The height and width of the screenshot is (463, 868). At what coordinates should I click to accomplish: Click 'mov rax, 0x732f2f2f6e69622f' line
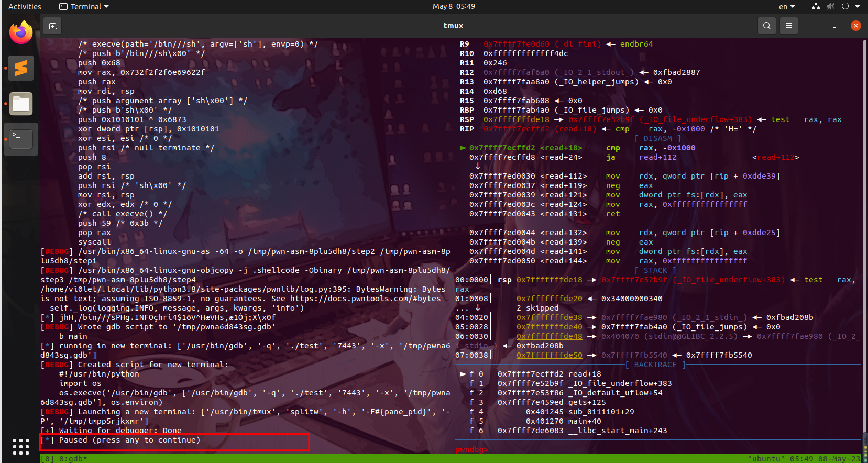pos(141,72)
